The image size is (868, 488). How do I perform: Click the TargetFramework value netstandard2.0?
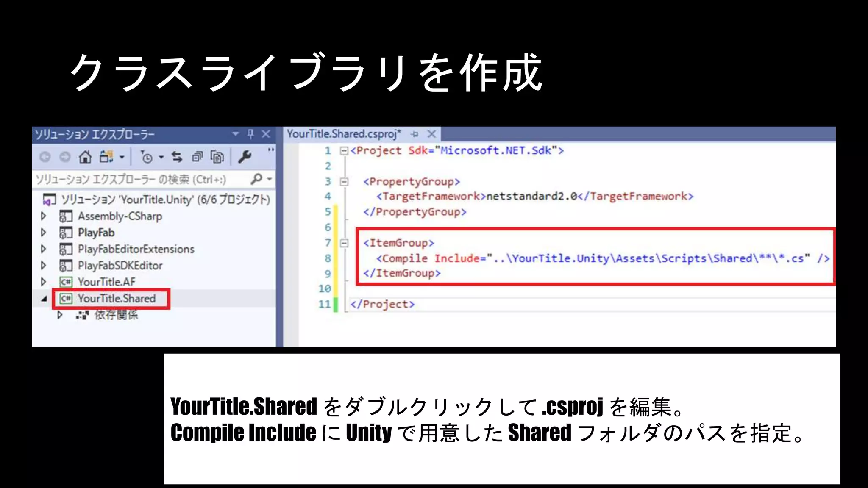[x=531, y=196]
